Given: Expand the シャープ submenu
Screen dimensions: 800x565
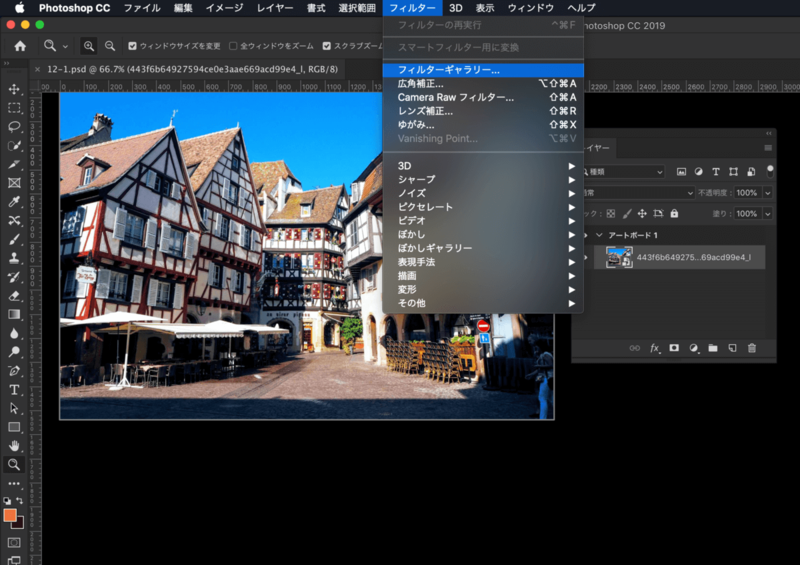Looking at the screenshot, I should [483, 180].
